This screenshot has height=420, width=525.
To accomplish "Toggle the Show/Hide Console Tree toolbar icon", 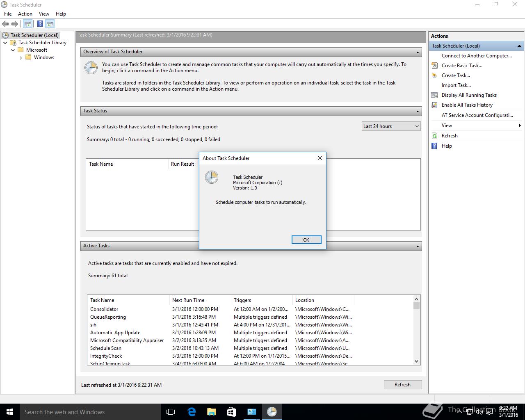I will click(28, 24).
